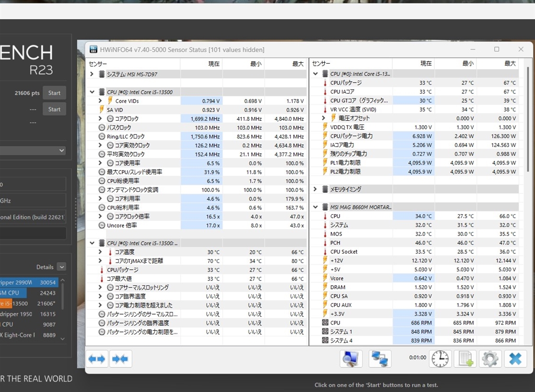
Task: Click the メモリタイミング chip icon
Action: [x=325, y=189]
